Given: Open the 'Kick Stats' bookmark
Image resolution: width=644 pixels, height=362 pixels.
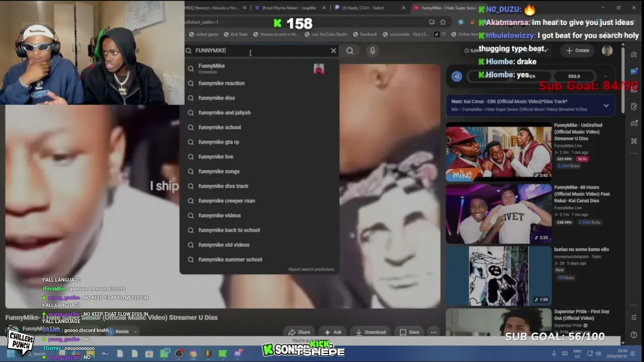Looking at the screenshot, I should point(235,34).
